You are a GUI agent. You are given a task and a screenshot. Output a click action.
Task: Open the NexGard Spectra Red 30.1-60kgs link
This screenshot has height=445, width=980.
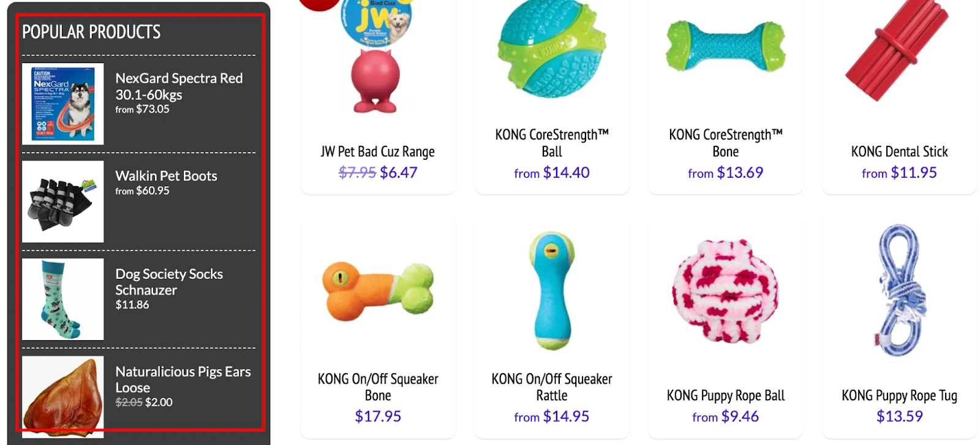coord(179,86)
